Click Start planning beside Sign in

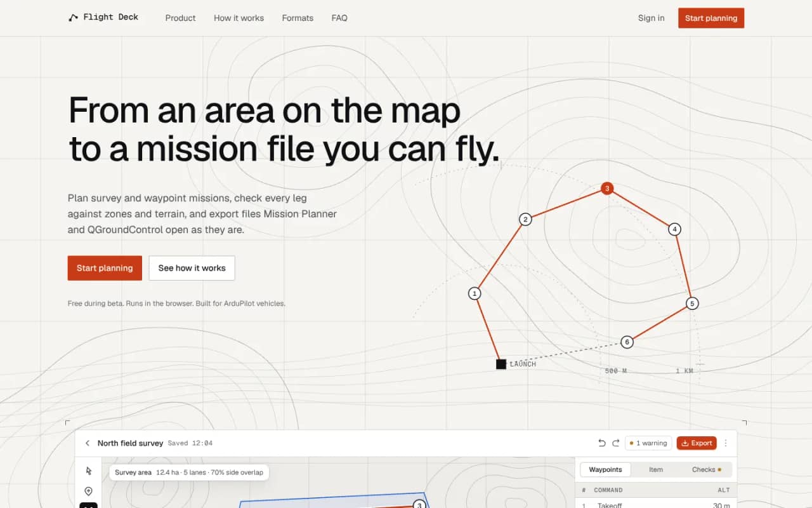pyautogui.click(x=711, y=18)
